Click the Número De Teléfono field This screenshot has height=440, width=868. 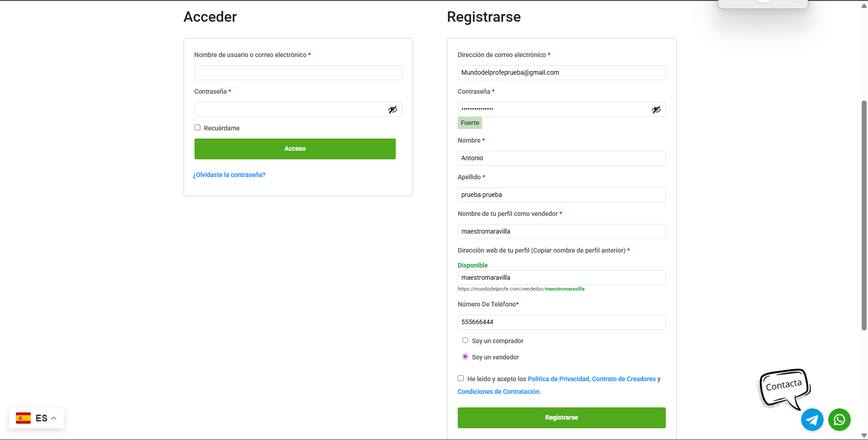[x=561, y=322]
